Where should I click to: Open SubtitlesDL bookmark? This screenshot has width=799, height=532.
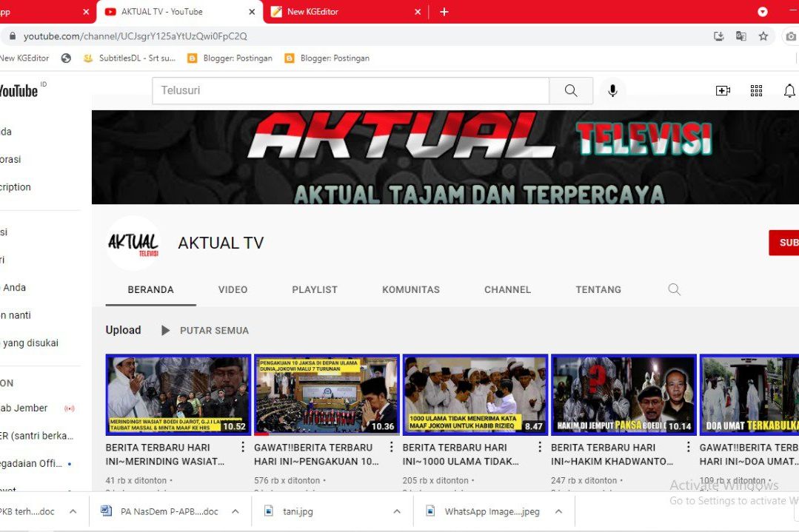click(x=130, y=58)
